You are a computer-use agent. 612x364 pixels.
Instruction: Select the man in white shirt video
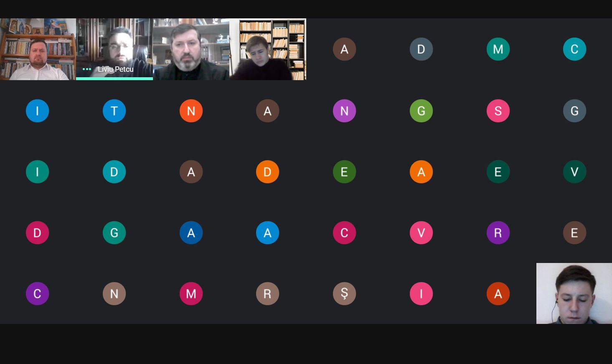[x=38, y=49]
